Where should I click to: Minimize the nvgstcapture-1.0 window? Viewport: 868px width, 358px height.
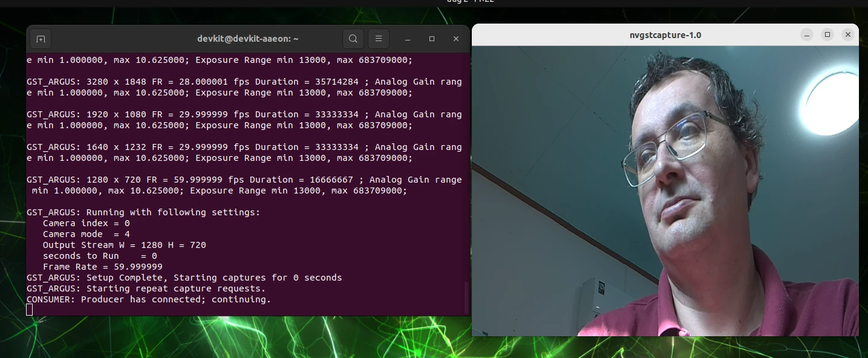pyautogui.click(x=807, y=35)
